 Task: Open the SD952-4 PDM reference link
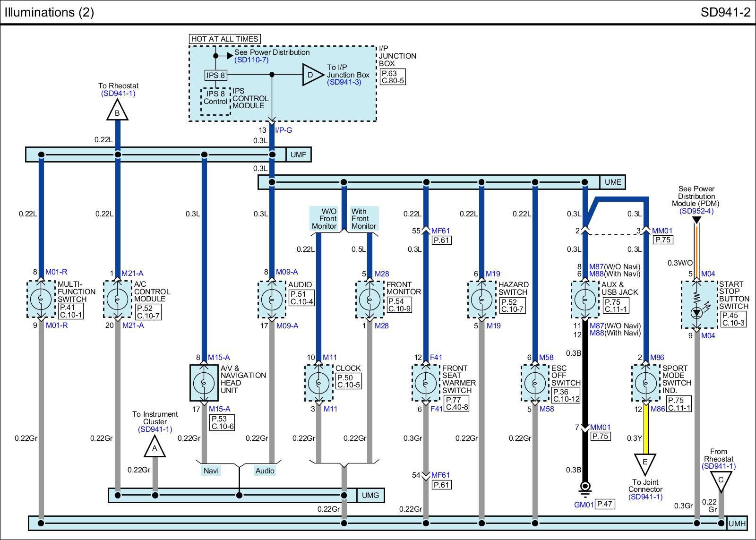(x=696, y=211)
